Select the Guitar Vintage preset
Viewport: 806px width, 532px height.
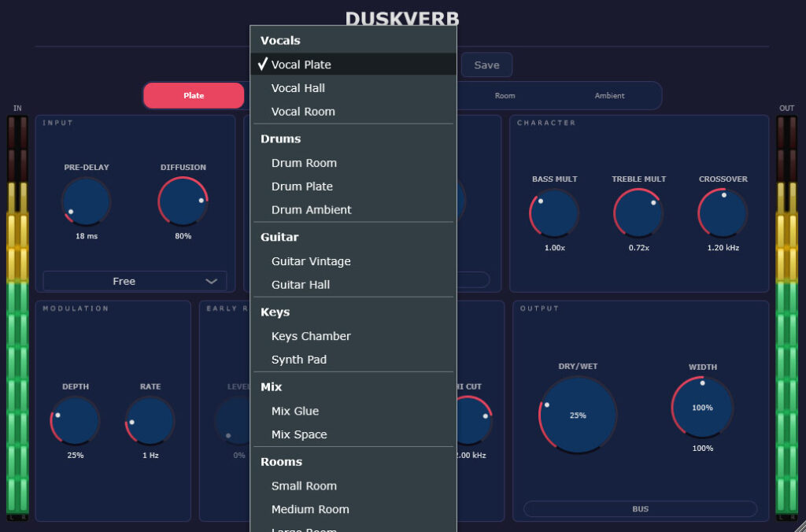[x=312, y=261]
